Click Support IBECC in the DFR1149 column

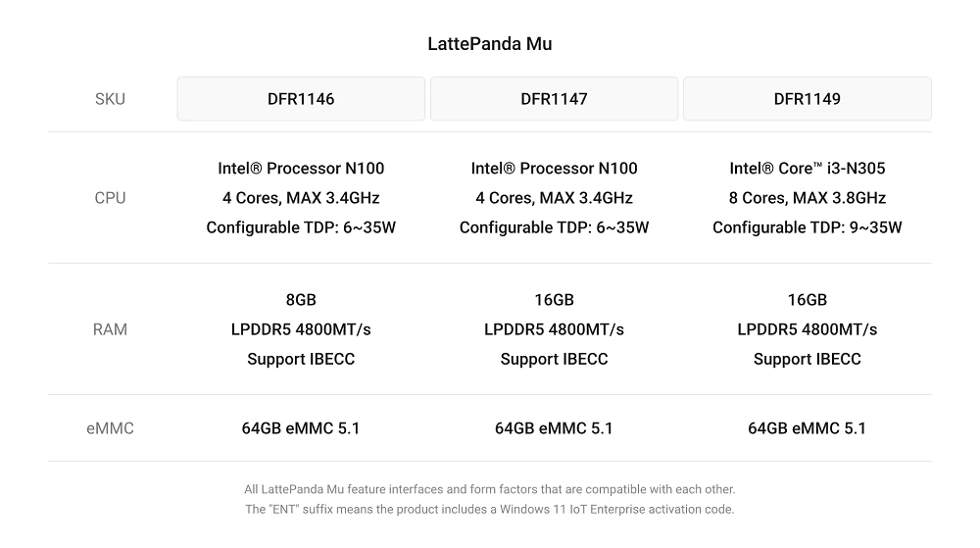[807, 359]
